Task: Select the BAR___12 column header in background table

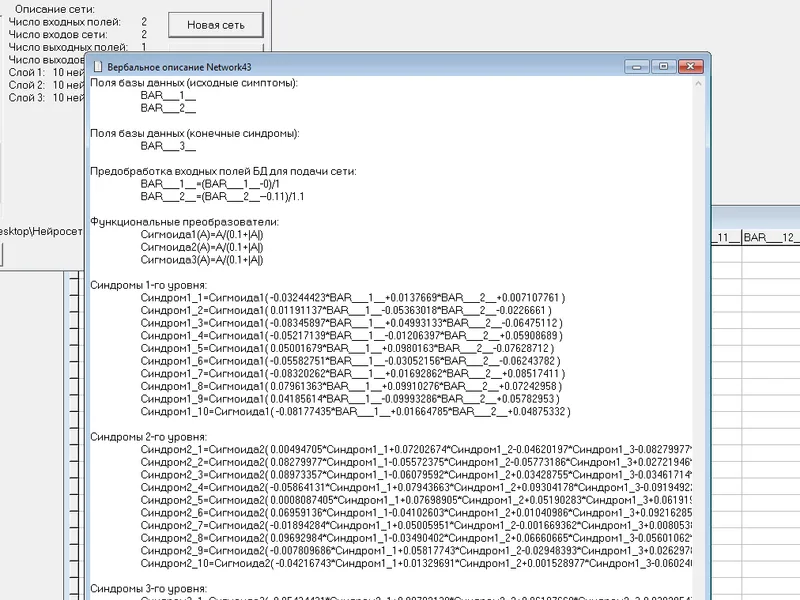Action: click(771, 237)
